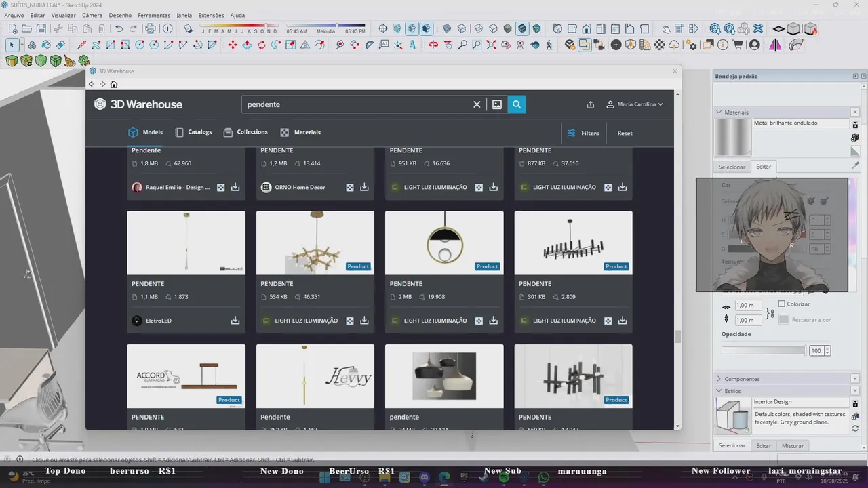Clear the pendente search text
Screen dimensions: 868x488
(477, 104)
